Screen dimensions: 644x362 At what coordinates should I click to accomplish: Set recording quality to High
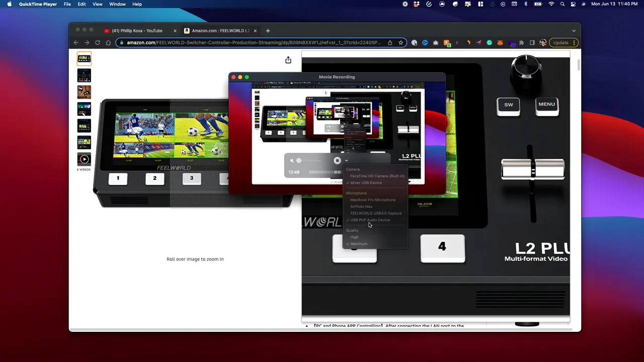354,237
